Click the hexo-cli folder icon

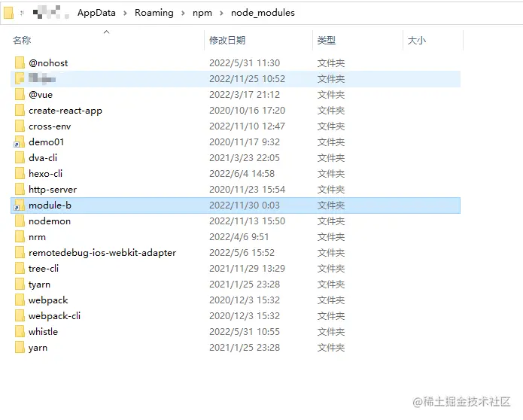coord(20,173)
